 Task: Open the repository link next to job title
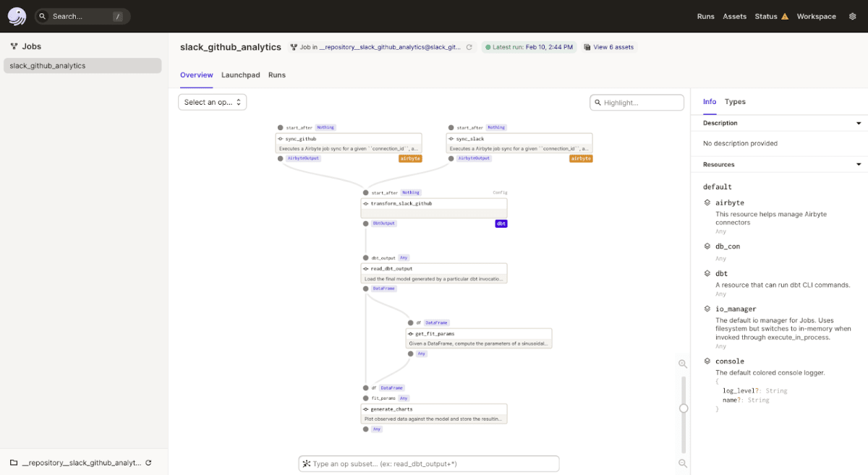[x=390, y=47]
